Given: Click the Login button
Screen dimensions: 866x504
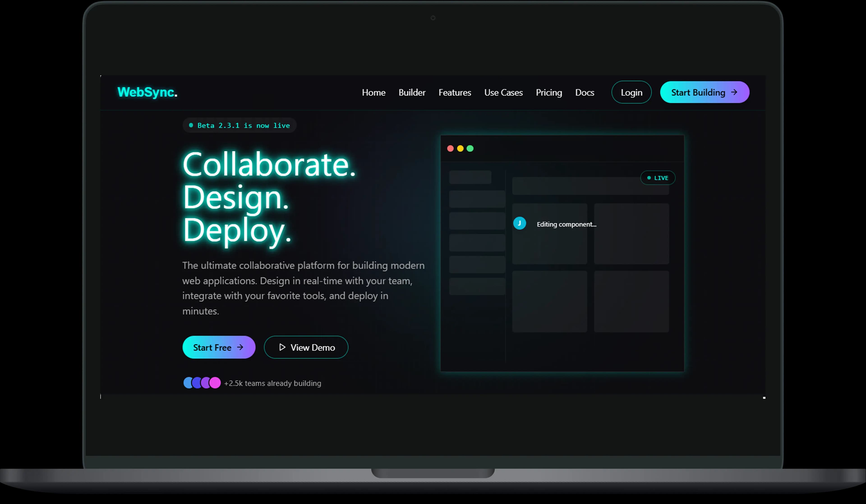Looking at the screenshot, I should coord(631,92).
